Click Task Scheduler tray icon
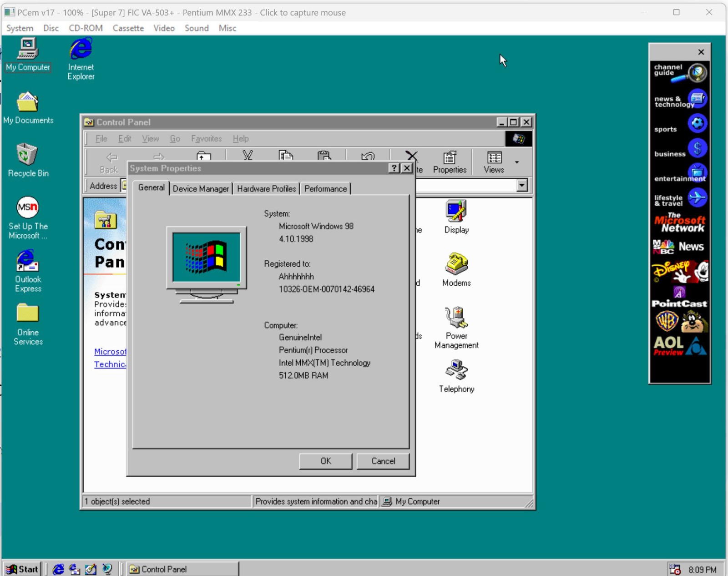 (x=675, y=569)
